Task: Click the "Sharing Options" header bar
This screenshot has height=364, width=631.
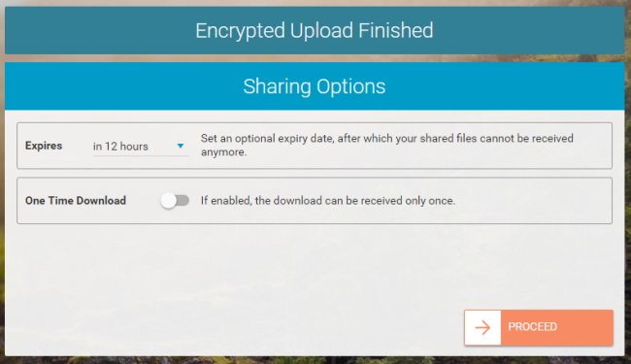Action: click(315, 86)
